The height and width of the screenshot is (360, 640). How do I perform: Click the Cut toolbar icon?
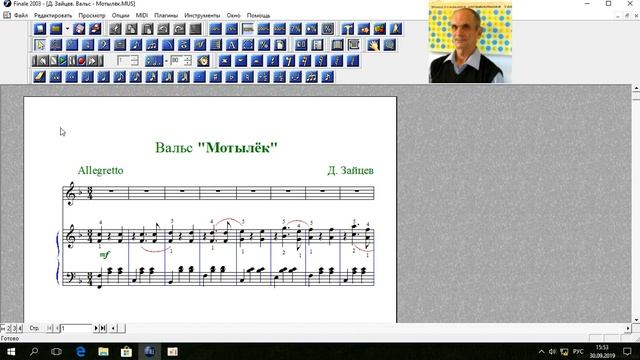115,29
